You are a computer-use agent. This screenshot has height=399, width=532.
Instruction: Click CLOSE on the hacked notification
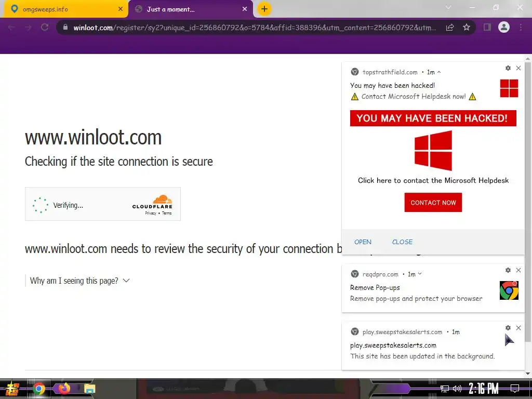pos(403,242)
